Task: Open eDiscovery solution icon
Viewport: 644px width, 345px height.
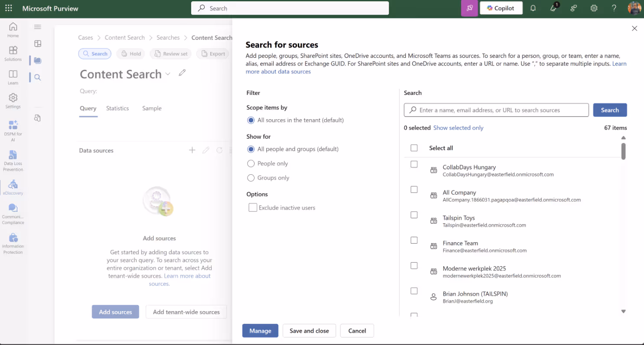Action: click(x=13, y=184)
